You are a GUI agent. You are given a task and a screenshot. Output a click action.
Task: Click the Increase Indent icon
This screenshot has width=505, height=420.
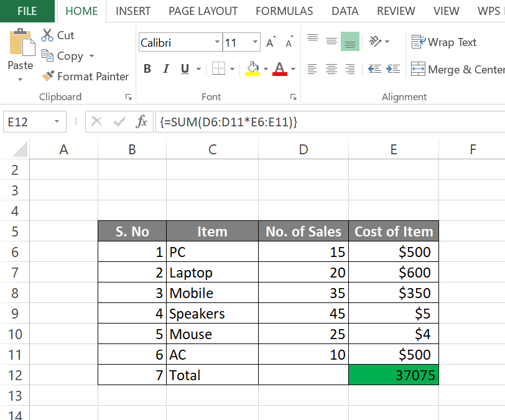pos(392,69)
